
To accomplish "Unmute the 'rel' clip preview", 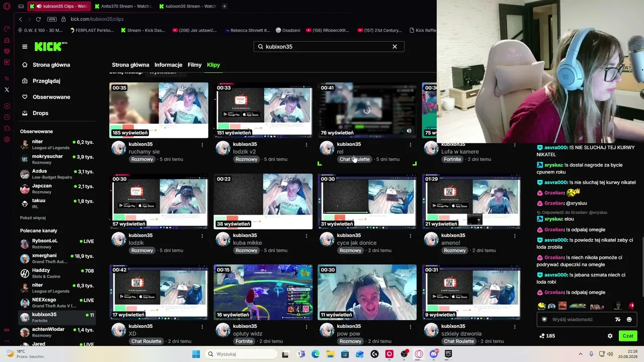I will (x=409, y=131).
